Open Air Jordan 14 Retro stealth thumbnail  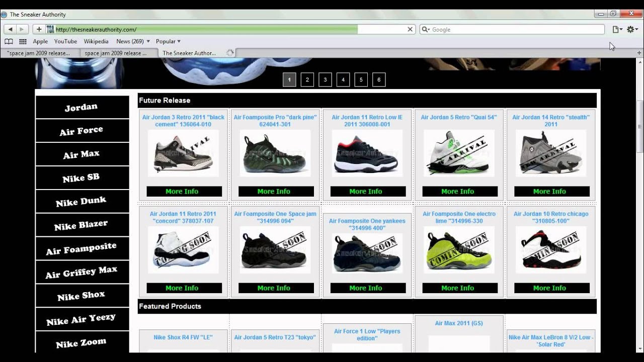(551, 153)
